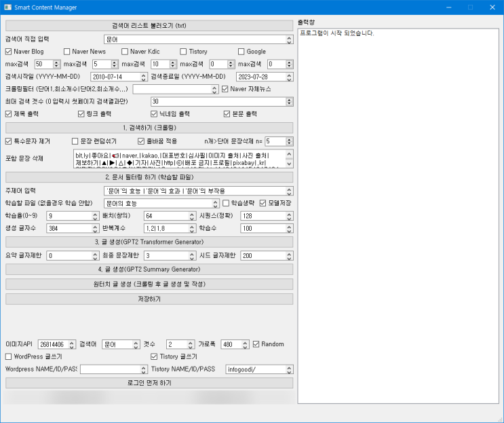
Task: Click the 검색종료일 date field 2023-07-28
Action: (265, 77)
